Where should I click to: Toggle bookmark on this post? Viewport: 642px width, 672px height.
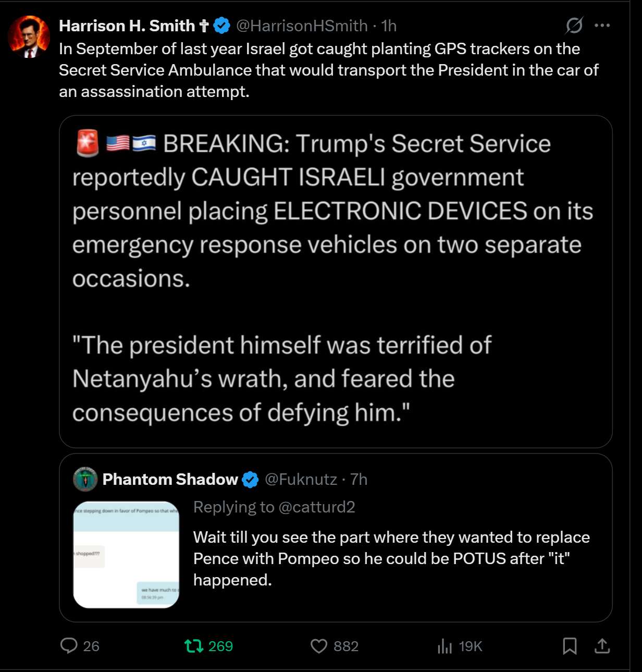(x=570, y=646)
